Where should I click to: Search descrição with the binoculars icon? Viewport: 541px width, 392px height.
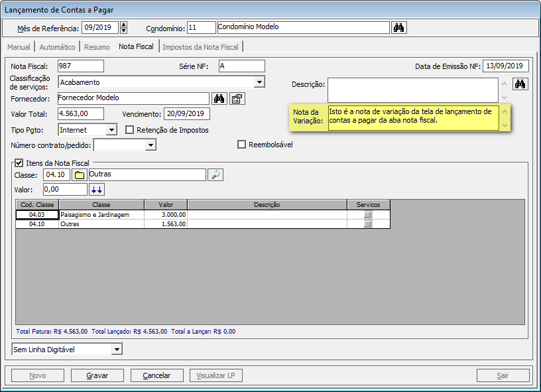pyautogui.click(x=520, y=84)
